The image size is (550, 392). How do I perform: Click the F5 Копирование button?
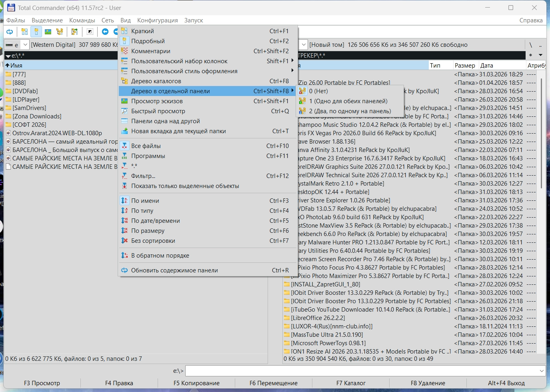coord(196,383)
